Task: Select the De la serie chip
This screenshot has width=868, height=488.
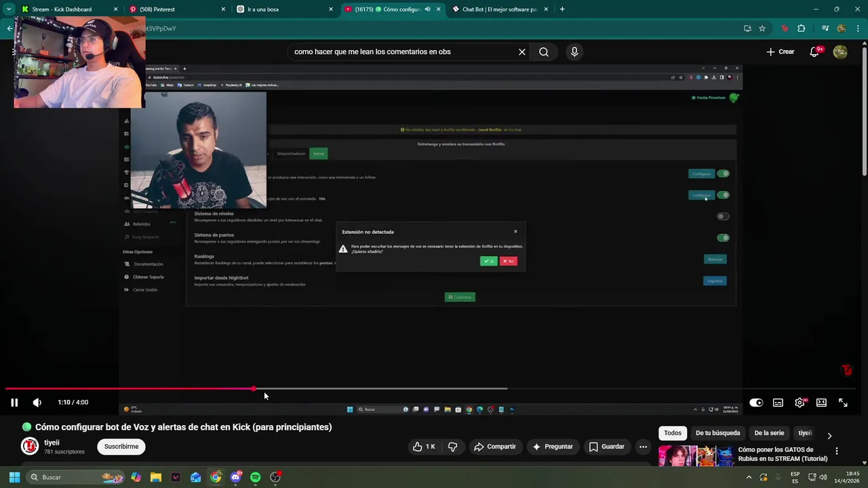Action: 768,433
